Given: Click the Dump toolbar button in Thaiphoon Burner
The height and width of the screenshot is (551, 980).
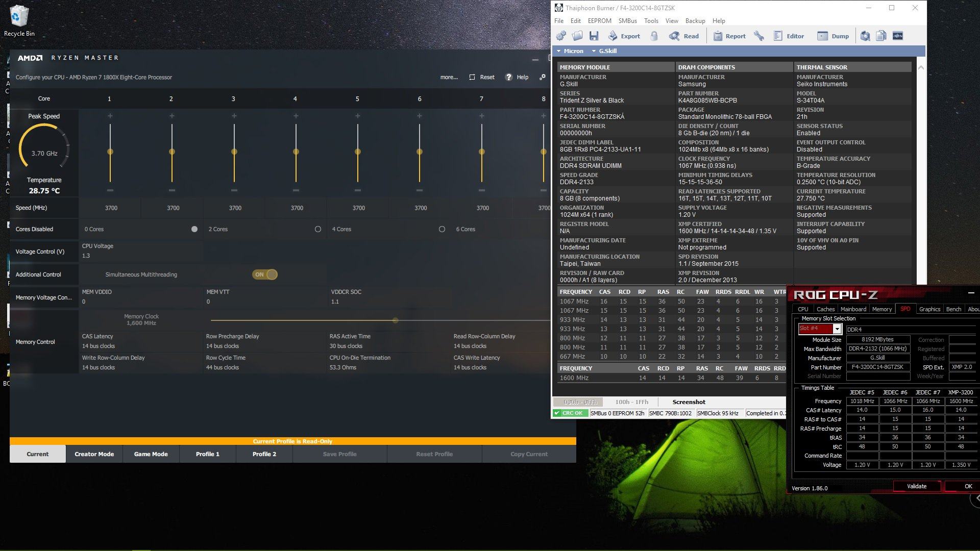Looking at the screenshot, I should pos(833,36).
